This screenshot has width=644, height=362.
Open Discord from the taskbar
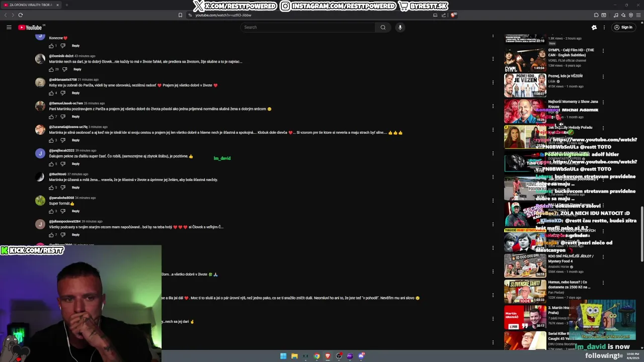pyautogui.click(x=361, y=356)
